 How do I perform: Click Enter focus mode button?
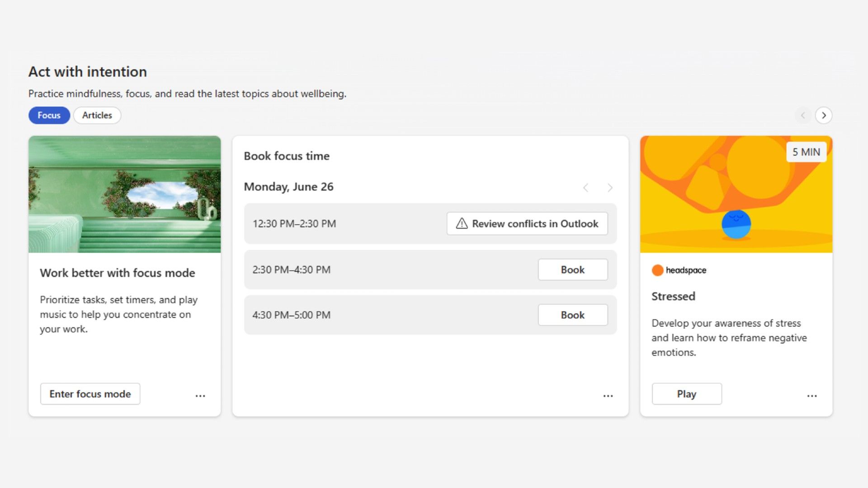[90, 394]
